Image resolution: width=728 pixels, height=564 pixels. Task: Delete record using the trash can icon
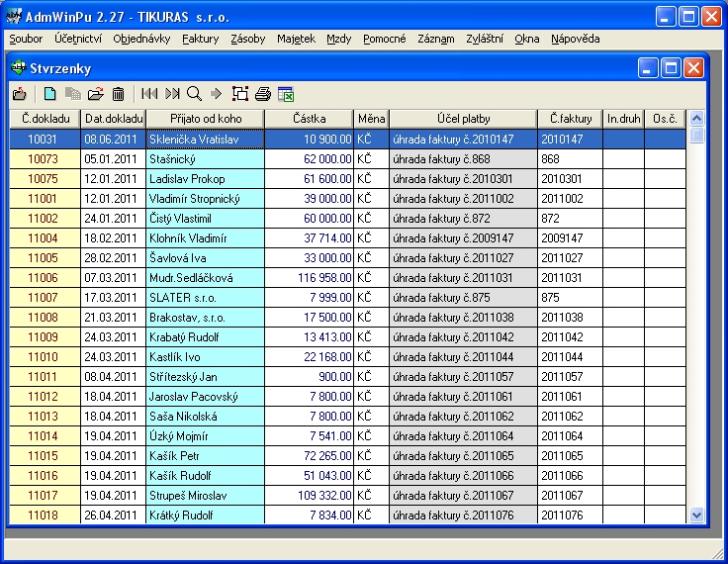coord(119,94)
